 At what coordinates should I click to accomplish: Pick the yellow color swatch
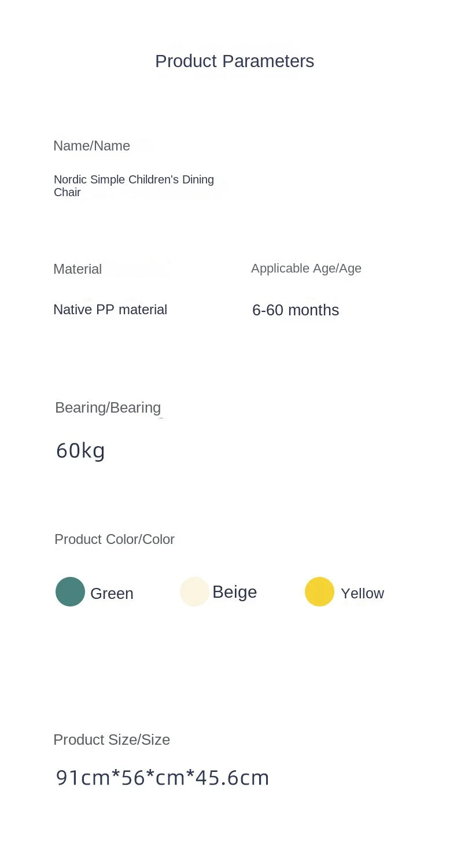click(x=319, y=591)
